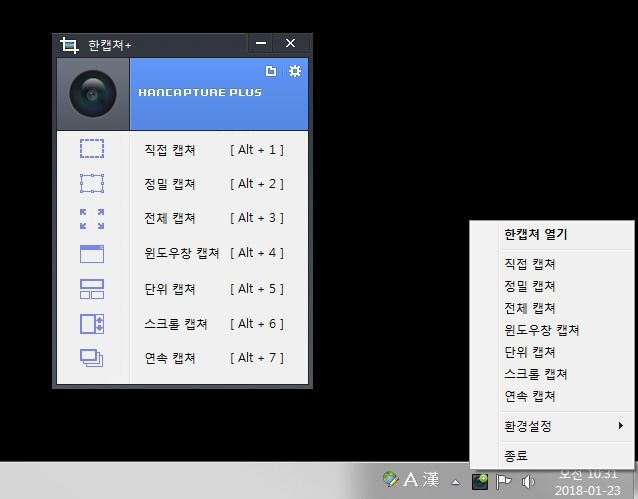638x499 pixels.
Task: Choose 정밀 캡쳐 in tray context menu
Action: (530, 286)
